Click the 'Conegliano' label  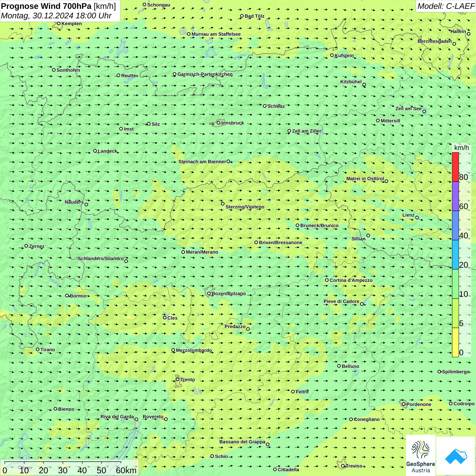coord(367,419)
